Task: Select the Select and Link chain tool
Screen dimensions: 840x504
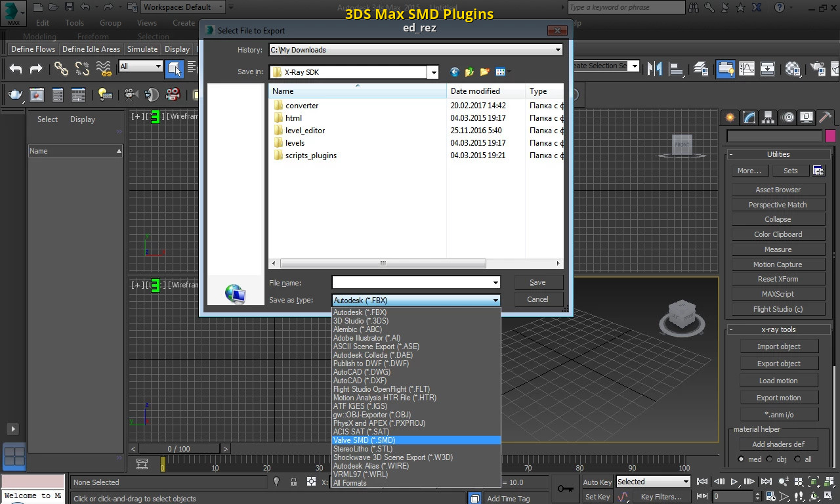Action: tap(61, 68)
